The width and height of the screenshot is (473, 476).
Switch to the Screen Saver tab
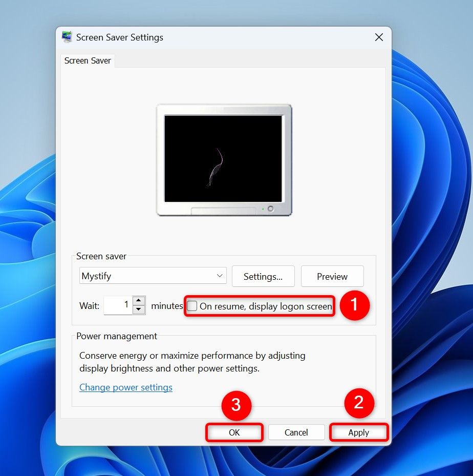[87, 60]
